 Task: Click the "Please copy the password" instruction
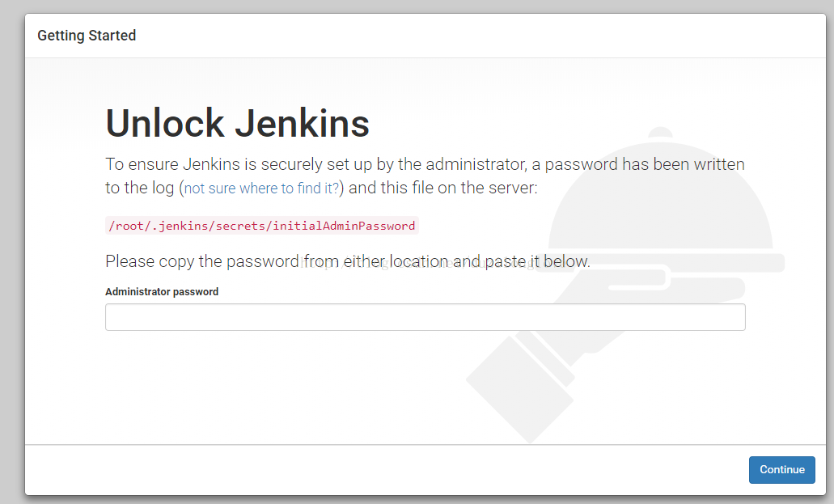pyautogui.click(x=348, y=261)
